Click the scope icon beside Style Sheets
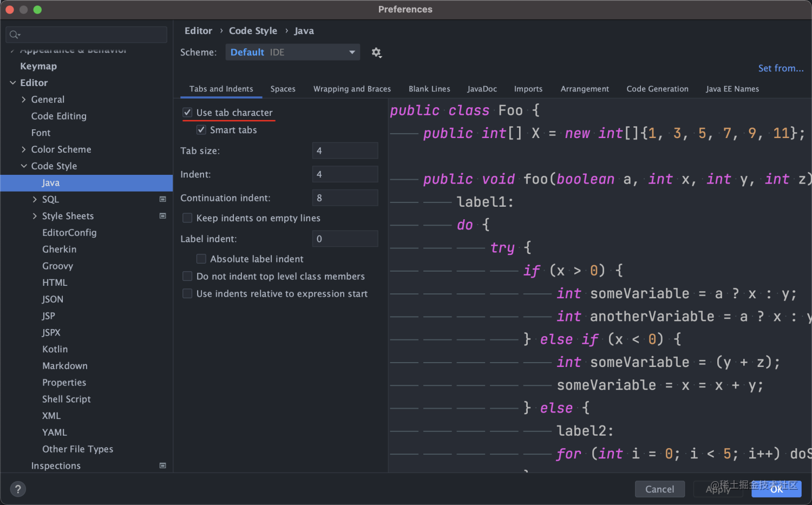Image resolution: width=812 pixels, height=505 pixels. pos(162,216)
